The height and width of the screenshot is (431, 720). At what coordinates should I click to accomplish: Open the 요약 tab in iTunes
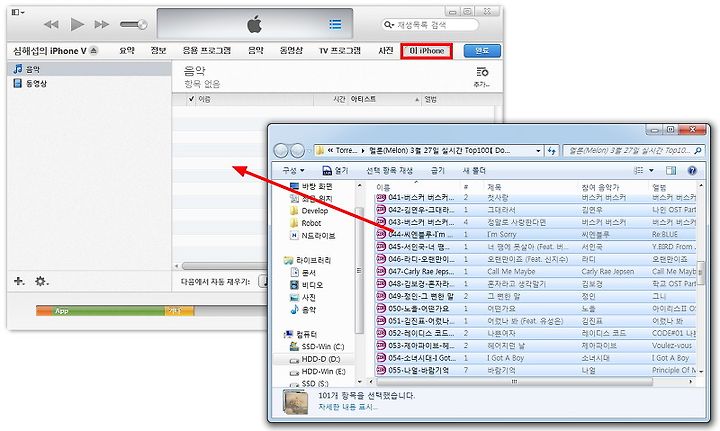(x=127, y=50)
